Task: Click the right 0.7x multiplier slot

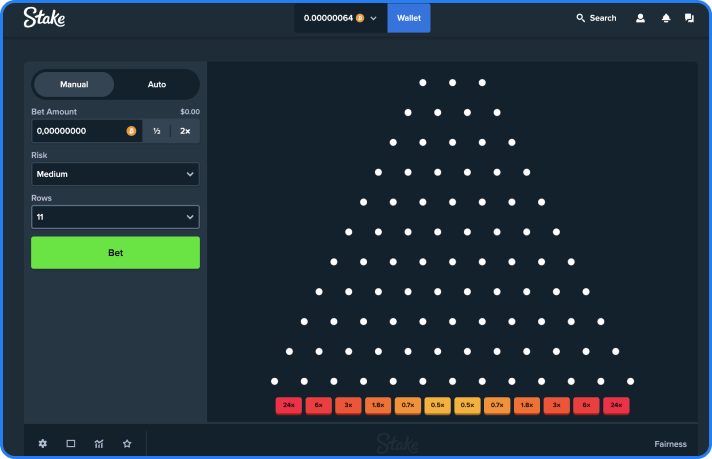Action: coord(497,405)
